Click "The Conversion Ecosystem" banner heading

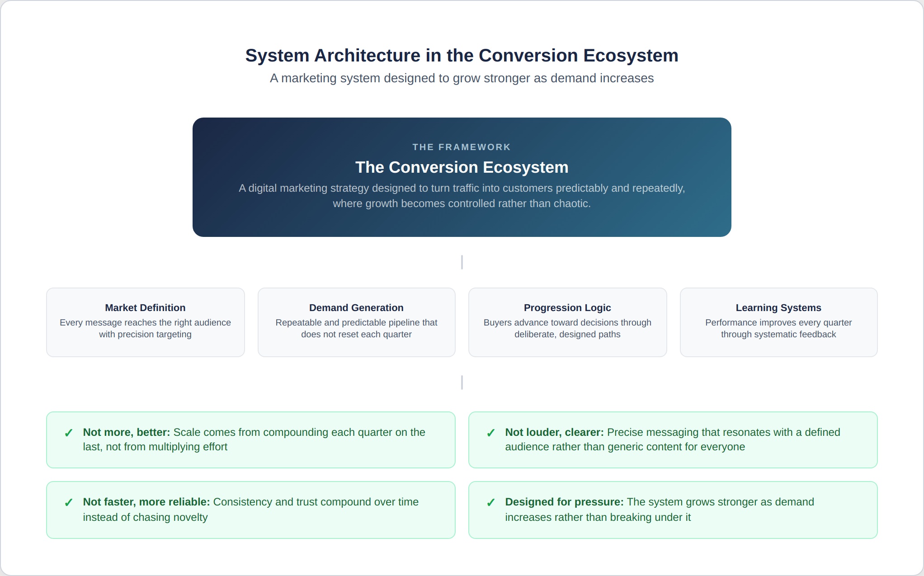(x=462, y=167)
